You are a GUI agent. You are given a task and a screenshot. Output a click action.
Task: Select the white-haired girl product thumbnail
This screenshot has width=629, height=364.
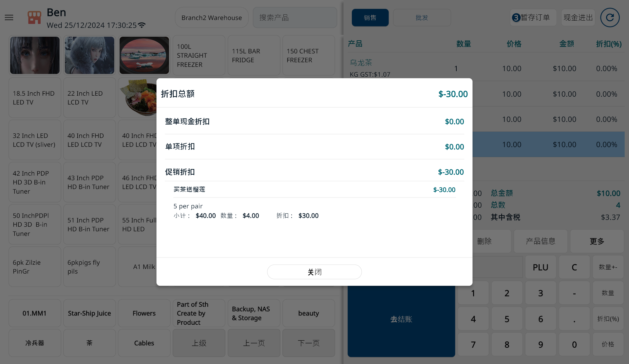point(89,55)
